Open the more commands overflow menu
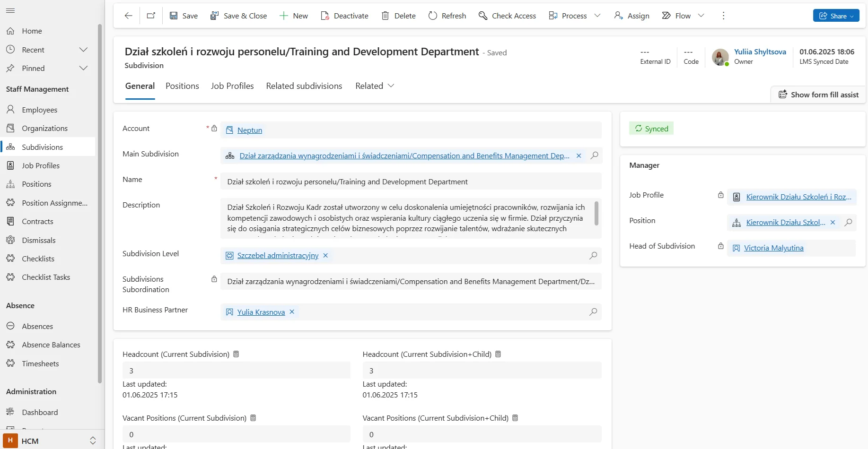 pos(723,16)
